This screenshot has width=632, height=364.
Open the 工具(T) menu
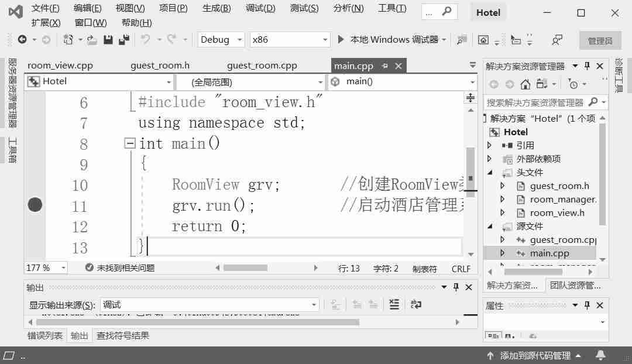(x=391, y=8)
